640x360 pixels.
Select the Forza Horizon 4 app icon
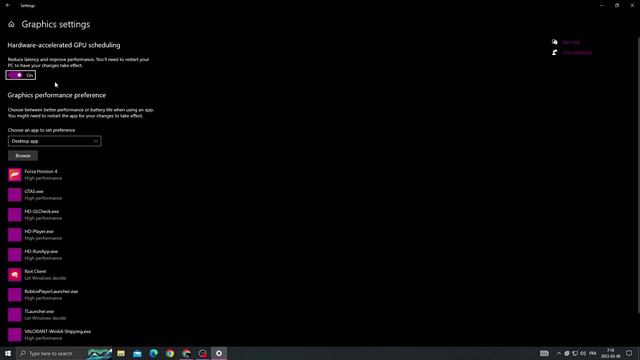pos(15,175)
